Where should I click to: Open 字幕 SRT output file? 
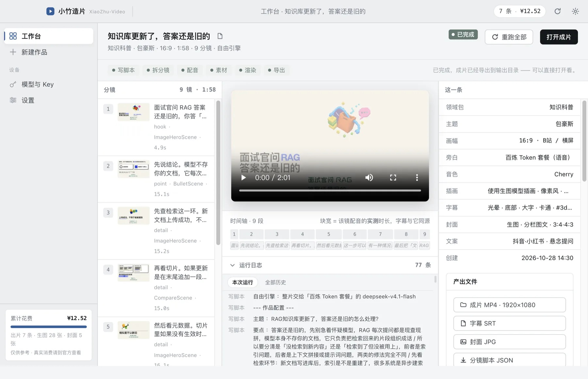(x=509, y=323)
